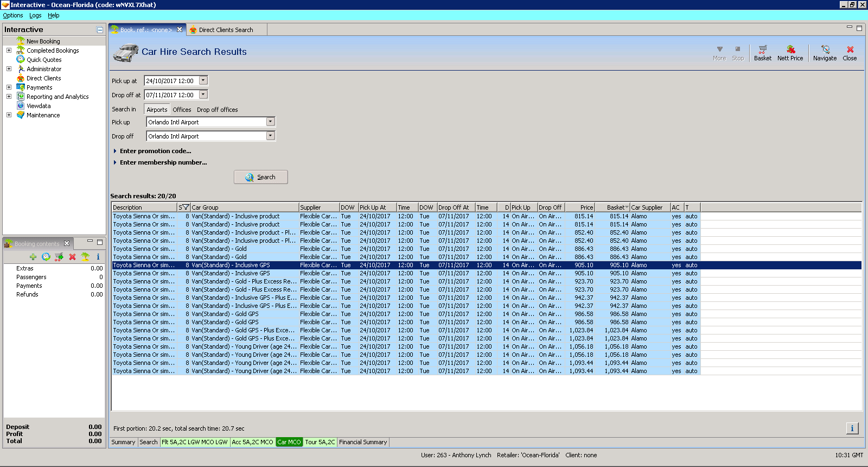This screenshot has height=467, width=868.
Task: Close the Book. ref. tab with X
Action: pos(180,29)
